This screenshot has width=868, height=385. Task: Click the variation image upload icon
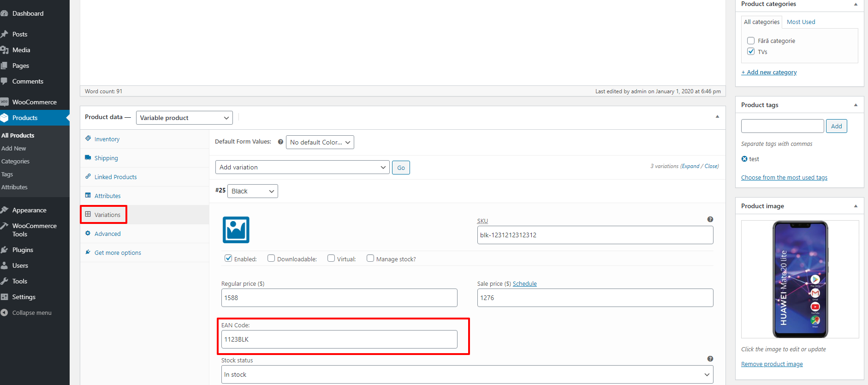(x=236, y=230)
